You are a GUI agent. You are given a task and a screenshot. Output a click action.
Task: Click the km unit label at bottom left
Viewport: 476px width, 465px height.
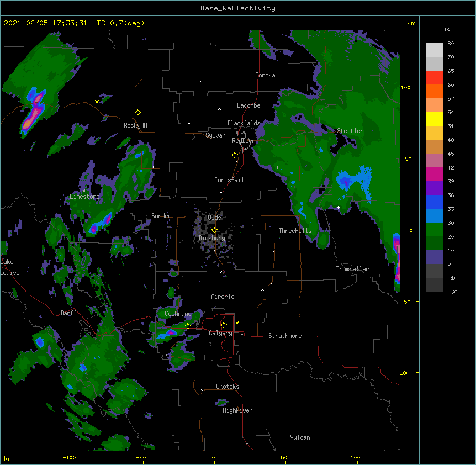(8, 459)
